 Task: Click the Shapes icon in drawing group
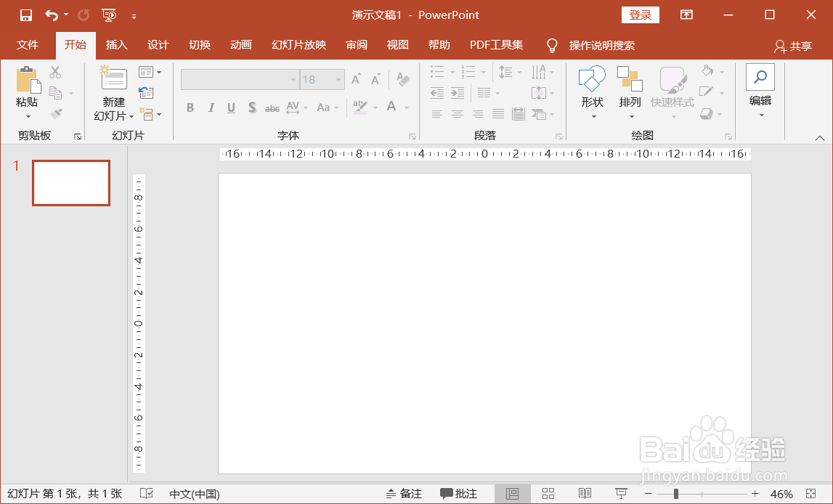(592, 78)
